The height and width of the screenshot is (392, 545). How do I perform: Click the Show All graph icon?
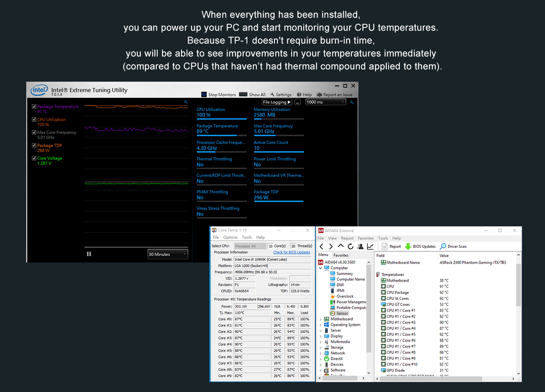point(243,95)
